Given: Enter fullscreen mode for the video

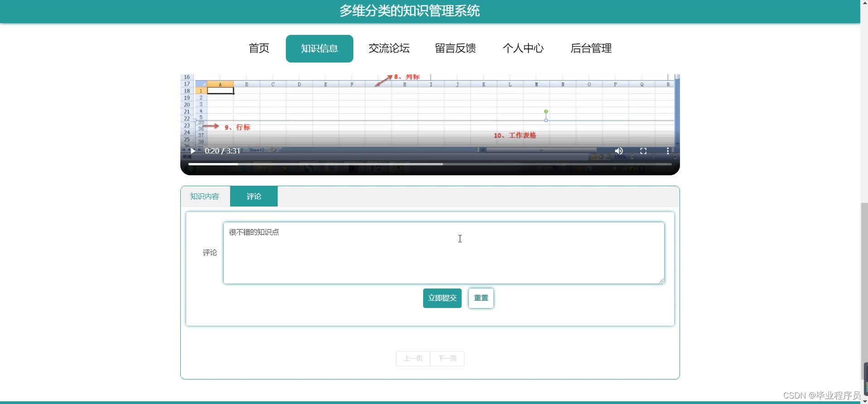Looking at the screenshot, I should [643, 151].
